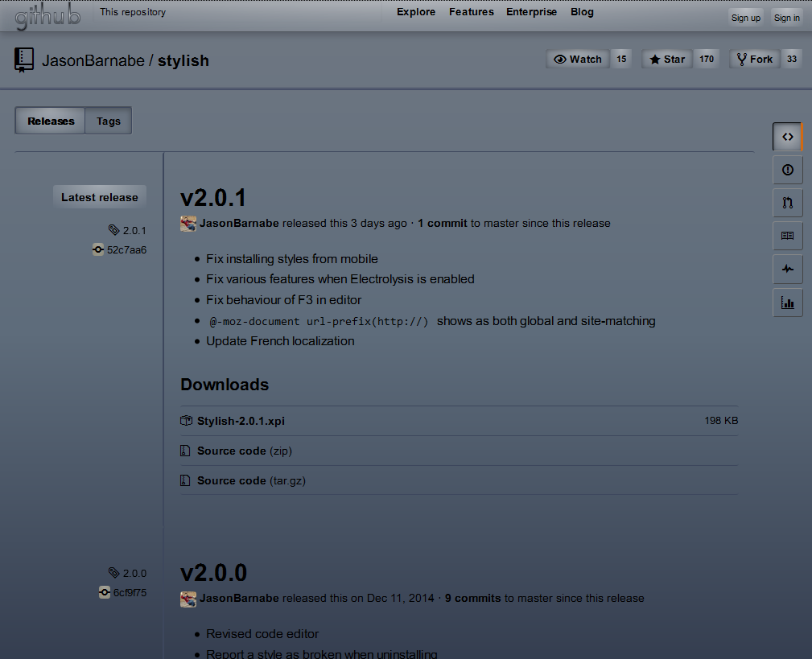Open the v2.0.0 release heading
The width and height of the screenshot is (812, 659).
tap(213, 573)
